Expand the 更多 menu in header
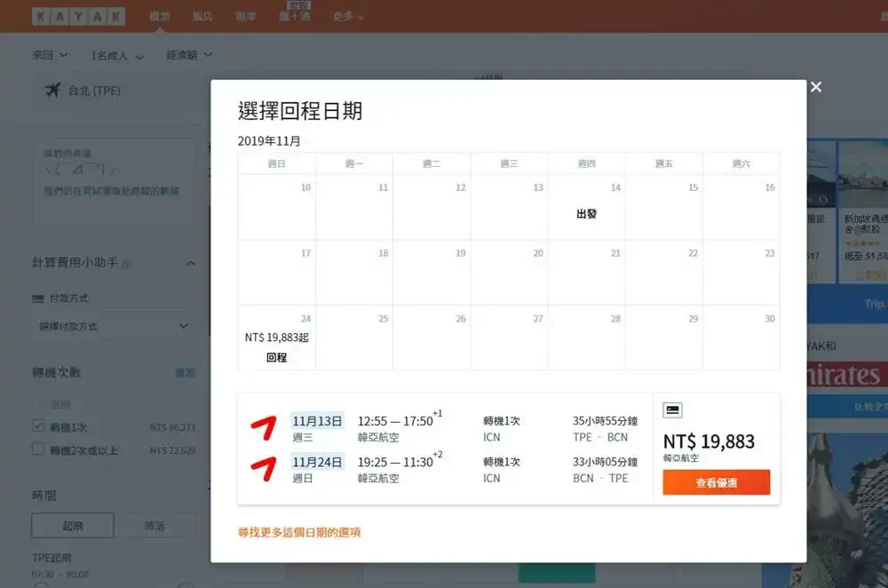This screenshot has height=588, width=888. click(348, 16)
